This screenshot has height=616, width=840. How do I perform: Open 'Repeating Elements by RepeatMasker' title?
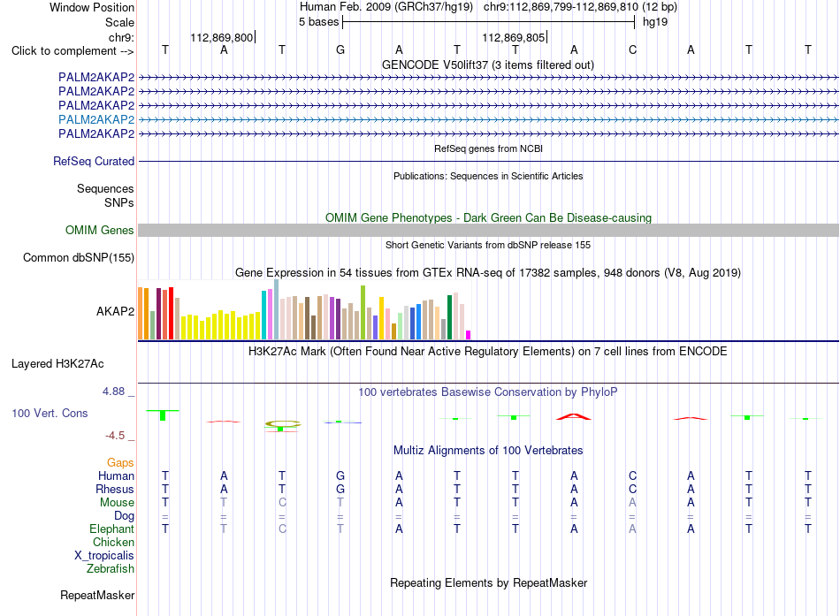tap(489, 582)
